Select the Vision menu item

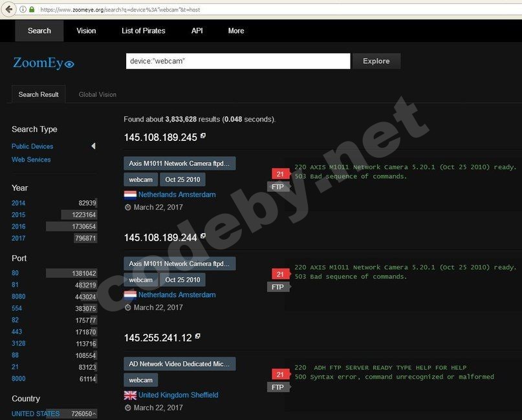(86, 30)
